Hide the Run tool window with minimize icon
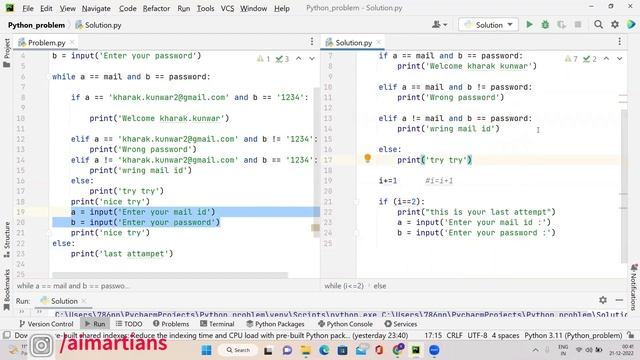 tap(619, 300)
